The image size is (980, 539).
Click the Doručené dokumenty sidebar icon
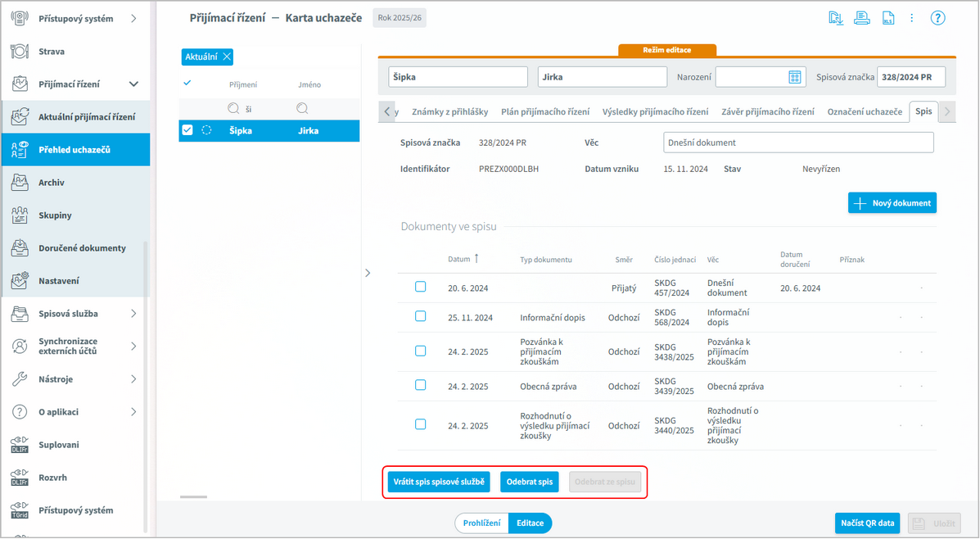click(20, 247)
